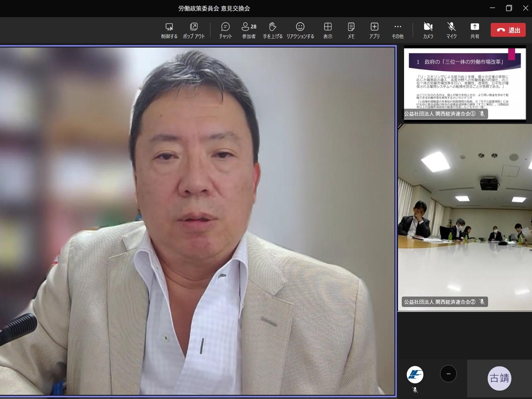Click the blue logo participant avatar

[415, 375]
